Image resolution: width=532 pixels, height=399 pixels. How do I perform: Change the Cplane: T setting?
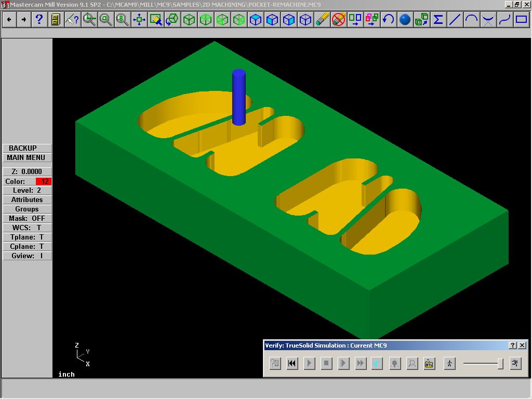tap(27, 247)
